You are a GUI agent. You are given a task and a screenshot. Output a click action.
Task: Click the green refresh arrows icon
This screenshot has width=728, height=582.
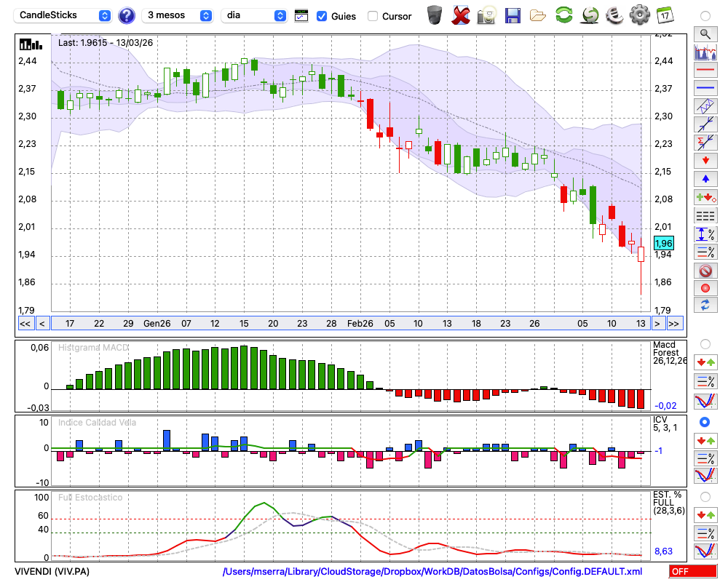coord(563,15)
